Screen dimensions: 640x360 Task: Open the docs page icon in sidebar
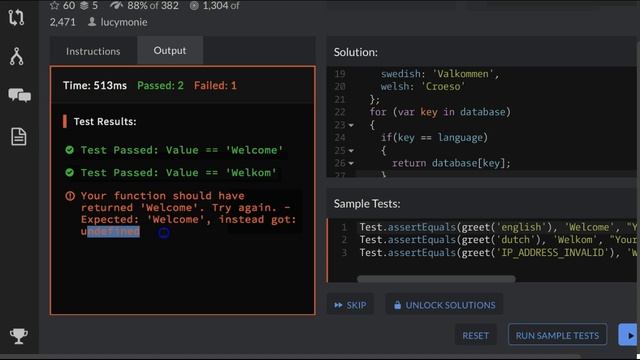click(19, 136)
